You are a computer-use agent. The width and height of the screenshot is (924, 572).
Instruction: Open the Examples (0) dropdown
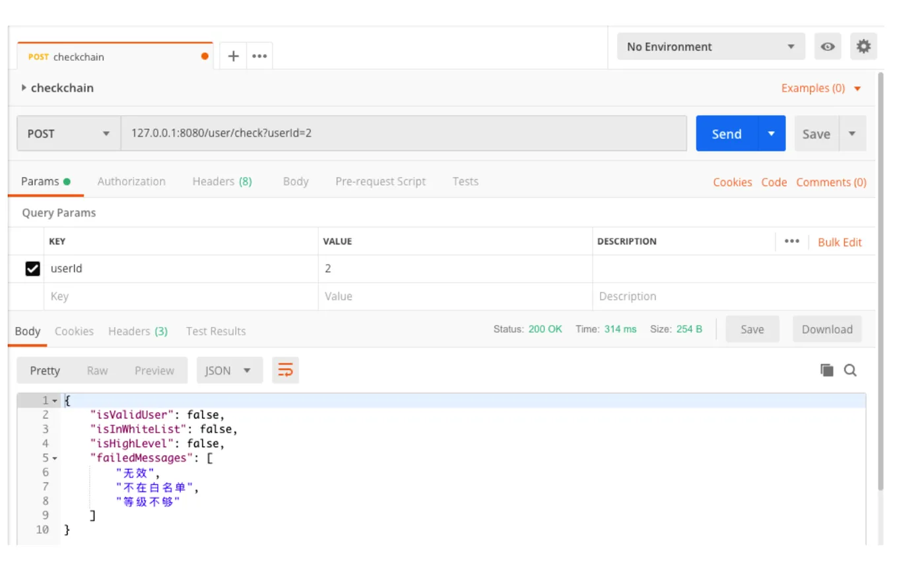(x=821, y=89)
